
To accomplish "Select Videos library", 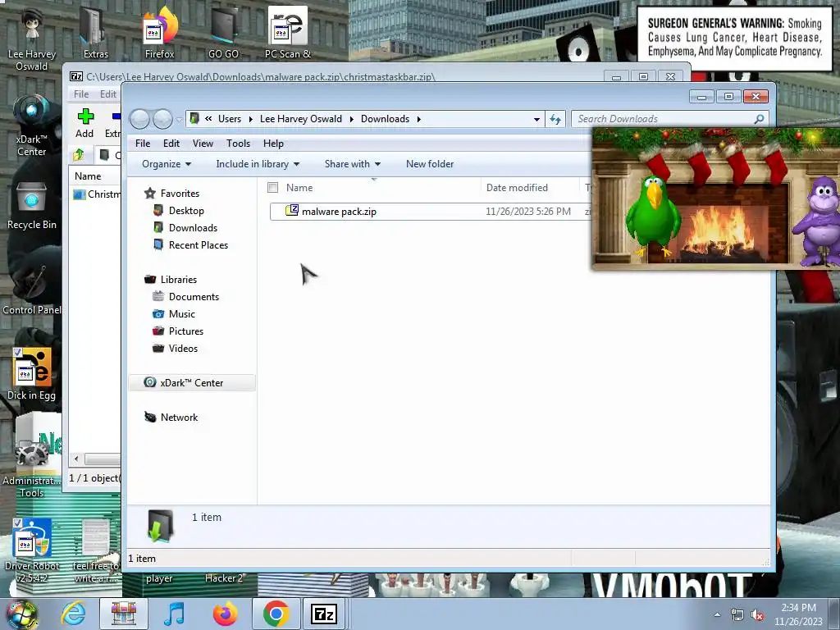I will (x=183, y=348).
